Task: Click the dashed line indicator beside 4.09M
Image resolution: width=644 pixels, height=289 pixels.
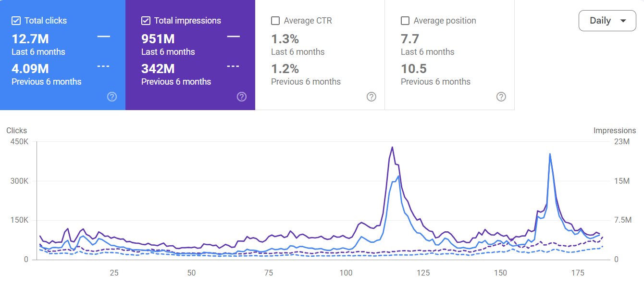Action: point(104,66)
